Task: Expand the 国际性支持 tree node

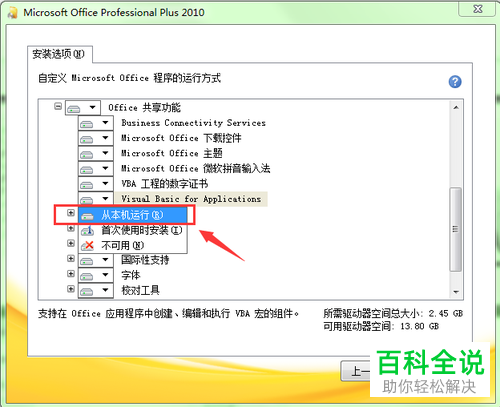Action: click(71, 258)
